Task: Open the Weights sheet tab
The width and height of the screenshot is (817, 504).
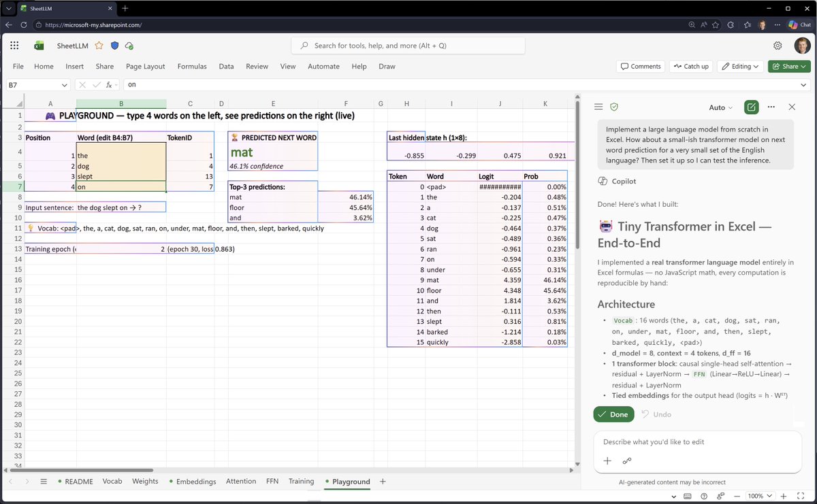Action: click(145, 482)
